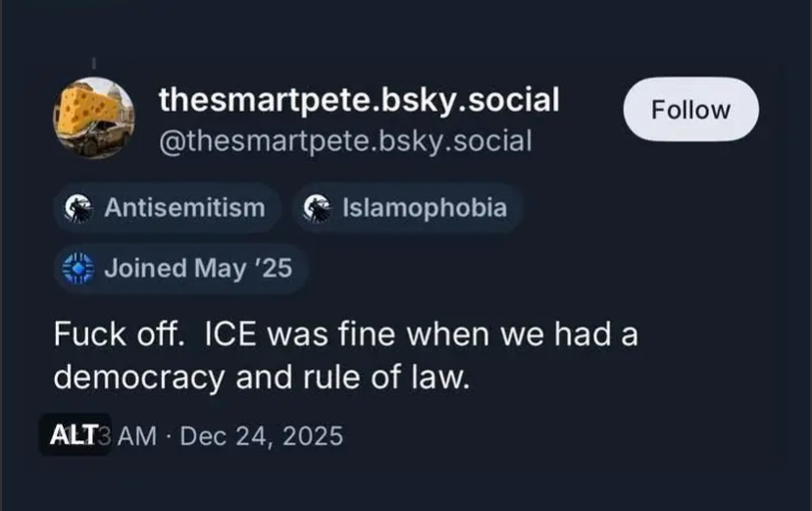The height and width of the screenshot is (511, 812).
Task: Click the @thesmartpete.bsky.social handle
Action: (x=345, y=141)
